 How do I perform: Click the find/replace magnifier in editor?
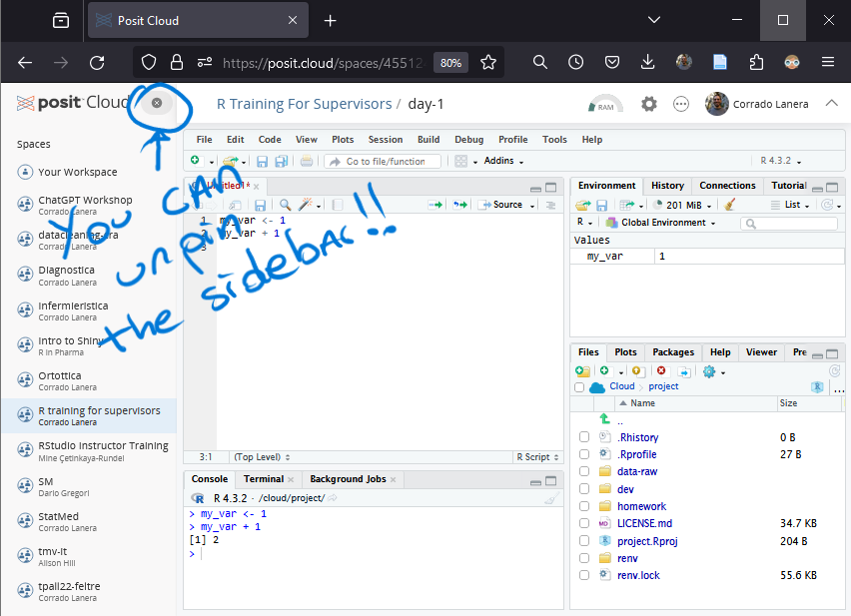[285, 205]
